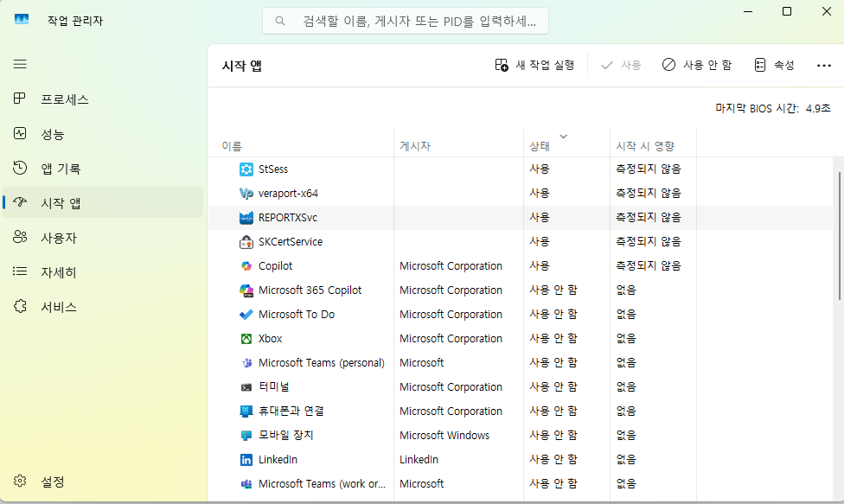Viewport: 844px width, 504px height.
Task: Click the vertical scrollbar of the list
Action: coord(839,236)
